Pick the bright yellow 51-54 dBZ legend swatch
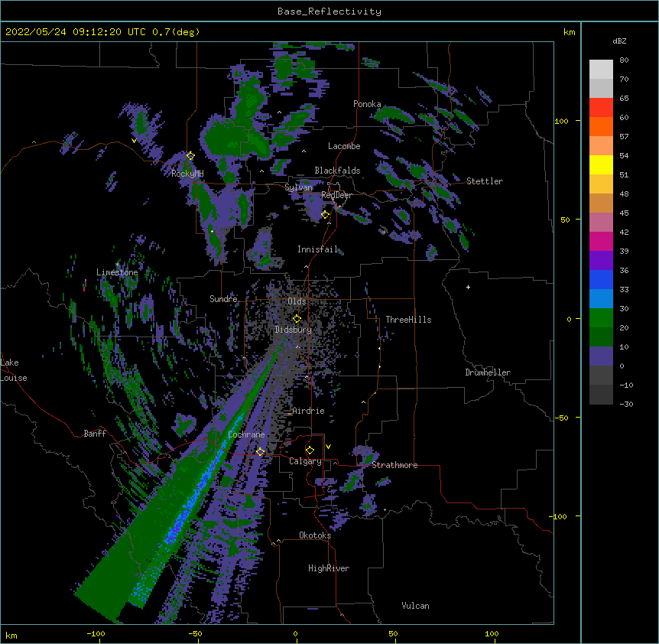 pos(601,165)
